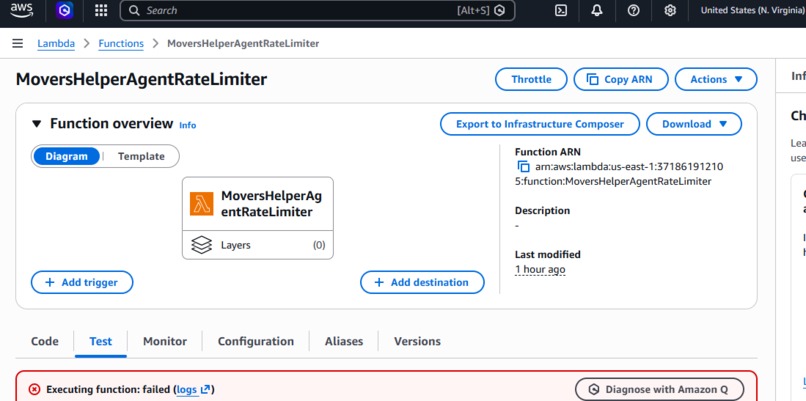Click MoversHelperAgentRateLimiter breadcrumb text
The image size is (806, 401).
click(x=243, y=43)
